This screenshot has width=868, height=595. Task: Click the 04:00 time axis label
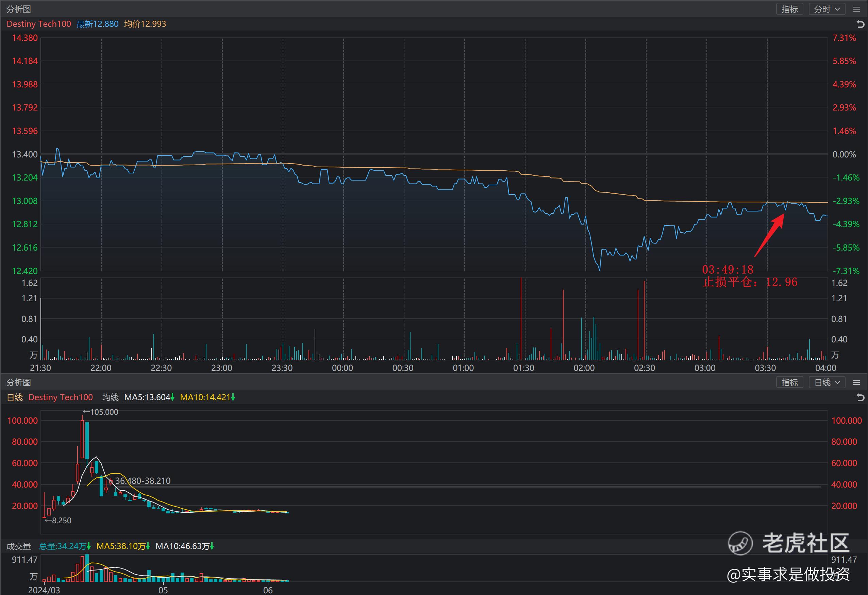point(826,368)
